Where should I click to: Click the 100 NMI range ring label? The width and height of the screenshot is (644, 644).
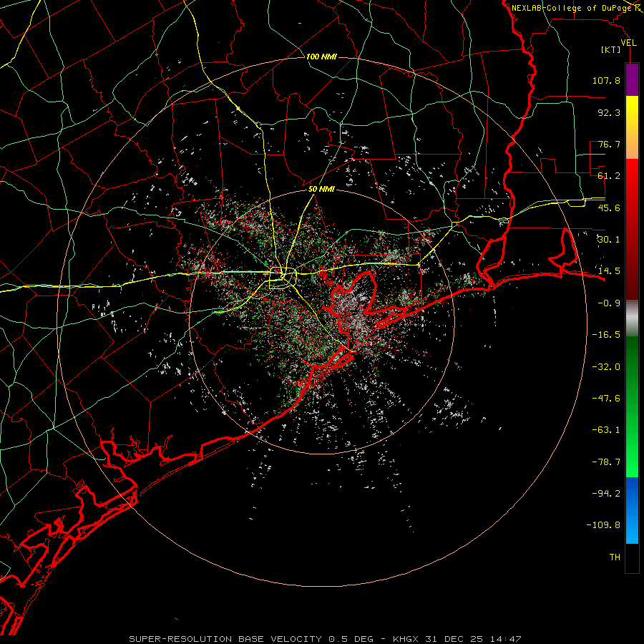tap(321, 57)
